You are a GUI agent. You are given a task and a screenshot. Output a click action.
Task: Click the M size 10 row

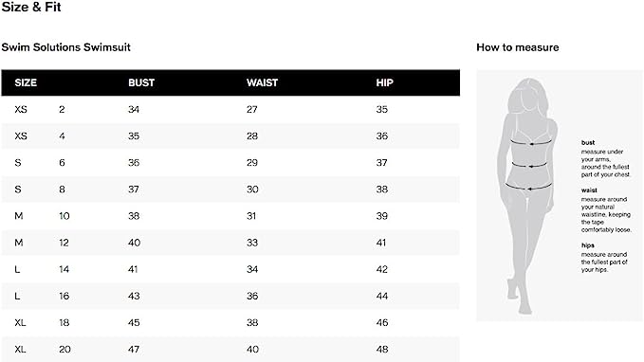[x=230, y=216]
